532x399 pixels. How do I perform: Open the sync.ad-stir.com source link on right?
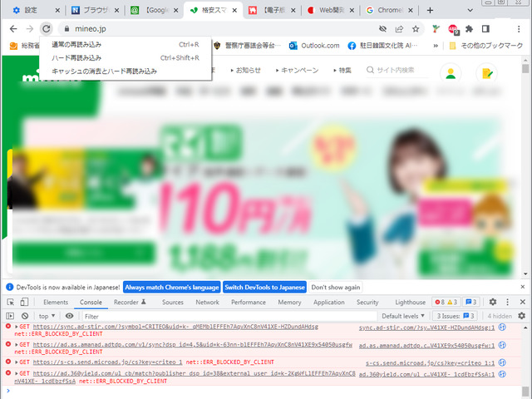(426, 328)
